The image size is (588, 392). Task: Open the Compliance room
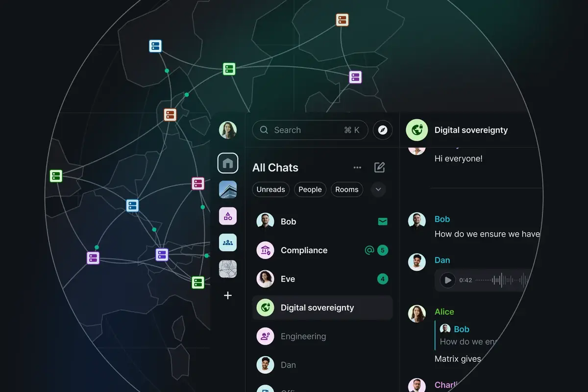click(x=322, y=250)
